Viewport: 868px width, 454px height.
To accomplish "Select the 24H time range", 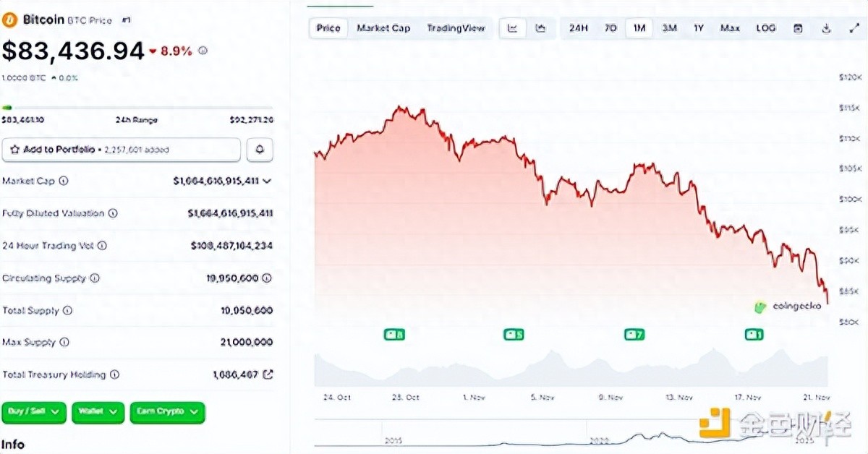I will (578, 28).
